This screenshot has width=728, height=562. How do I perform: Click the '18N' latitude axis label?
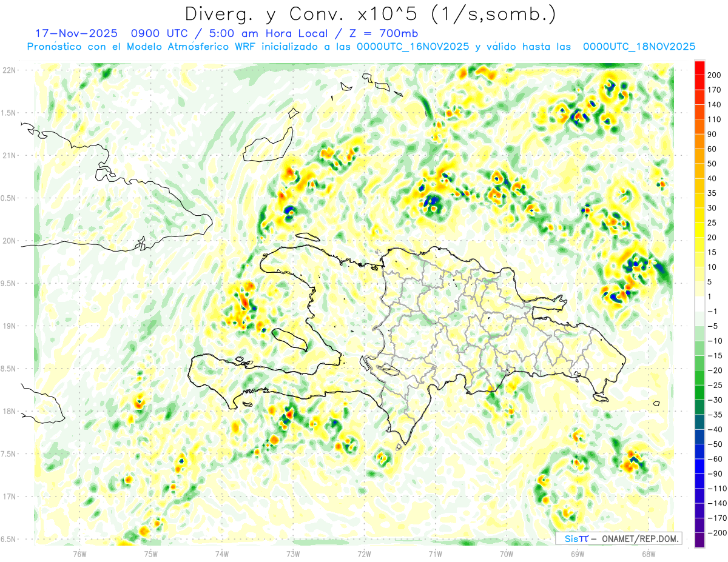(9, 412)
